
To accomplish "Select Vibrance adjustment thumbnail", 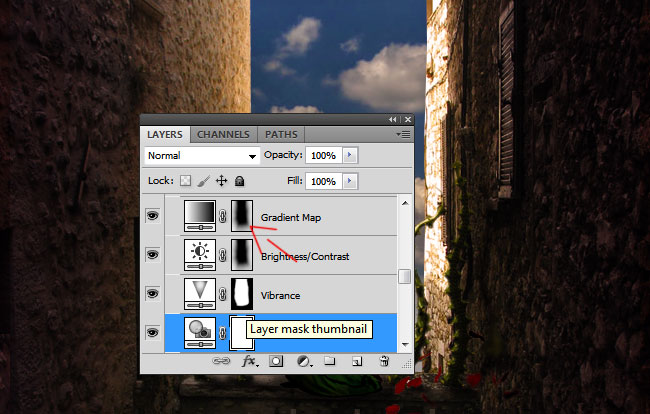I will click(200, 293).
